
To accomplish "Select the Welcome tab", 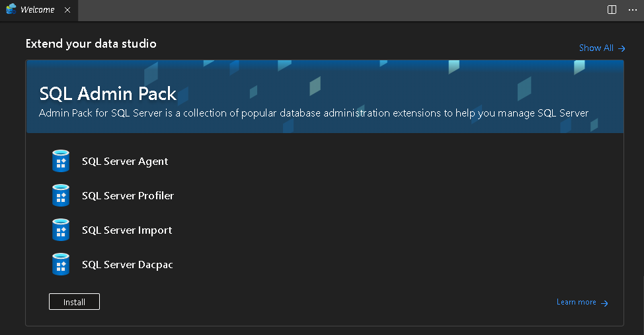I will pyautogui.click(x=38, y=10).
